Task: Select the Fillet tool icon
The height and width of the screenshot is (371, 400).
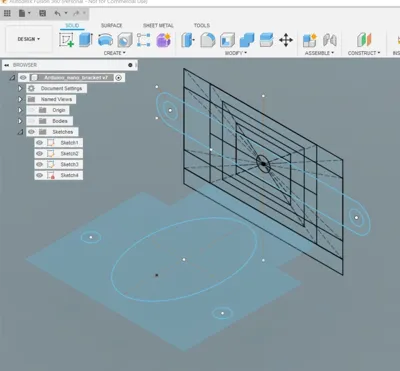Action: [207, 40]
